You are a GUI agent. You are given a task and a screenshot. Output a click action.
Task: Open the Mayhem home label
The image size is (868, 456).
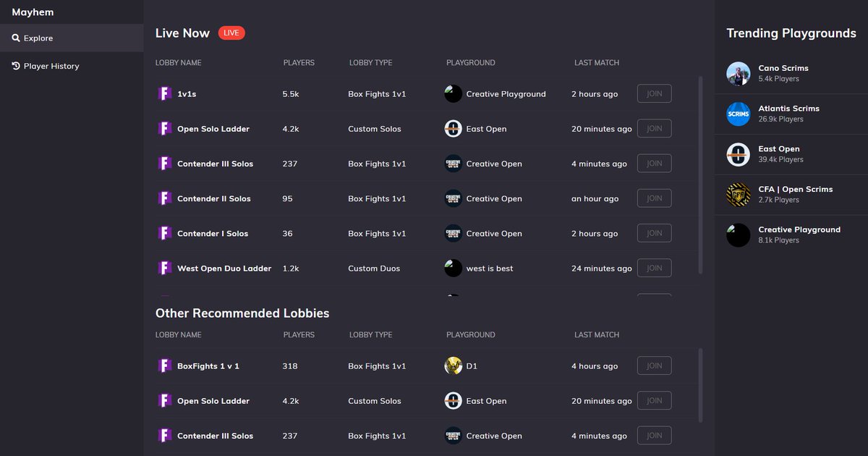(x=33, y=12)
